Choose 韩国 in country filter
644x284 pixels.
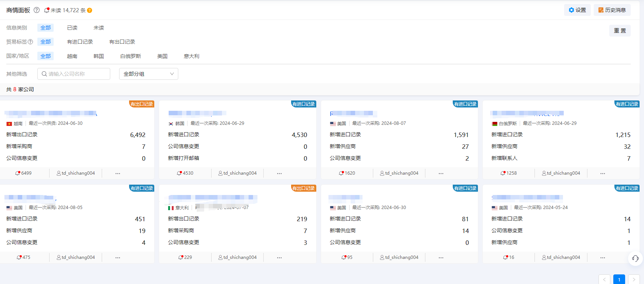[99, 56]
